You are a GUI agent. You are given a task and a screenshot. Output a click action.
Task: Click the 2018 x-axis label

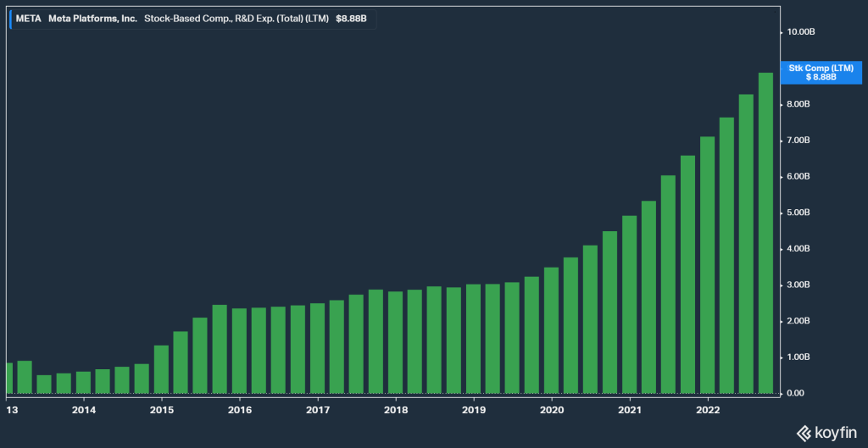tap(396, 411)
